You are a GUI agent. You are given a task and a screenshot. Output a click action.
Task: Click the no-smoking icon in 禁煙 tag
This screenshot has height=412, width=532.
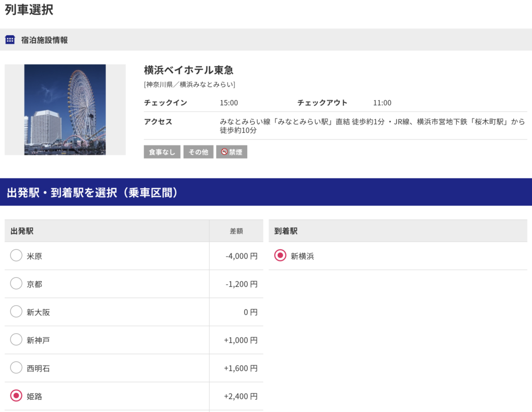[224, 152]
